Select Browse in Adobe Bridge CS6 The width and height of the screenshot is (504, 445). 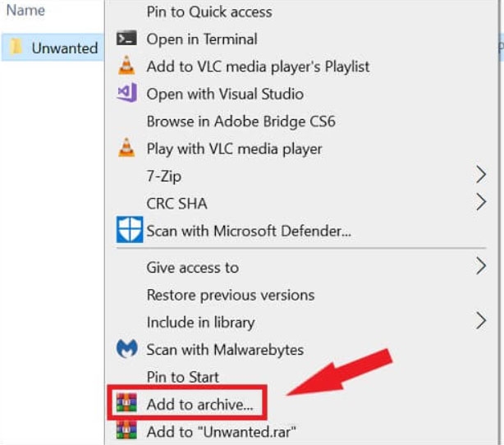(241, 122)
